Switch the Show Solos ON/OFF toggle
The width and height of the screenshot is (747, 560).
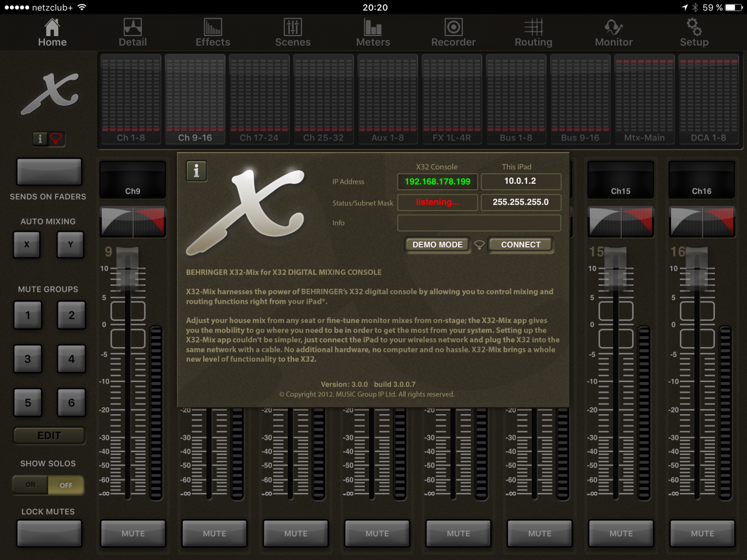pyautogui.click(x=48, y=485)
